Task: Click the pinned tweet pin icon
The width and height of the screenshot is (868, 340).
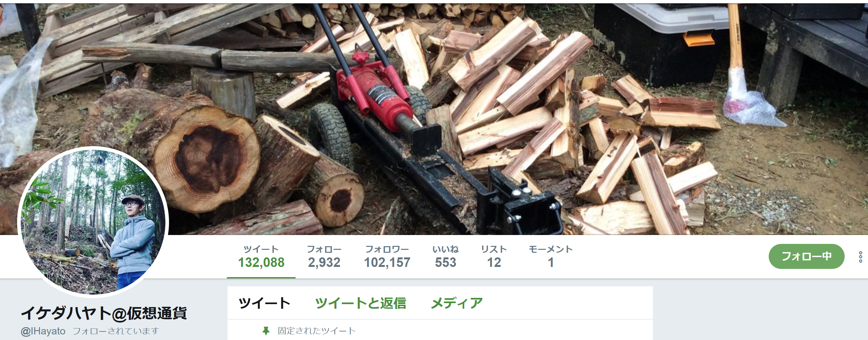Action: click(266, 331)
